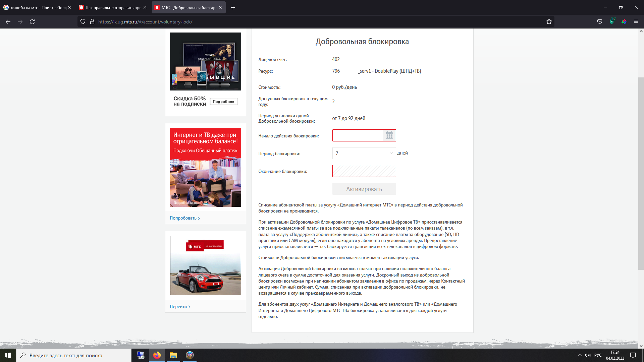Click the scrollbar up arrow
This screenshot has height=362, width=644.
pos(641,31)
